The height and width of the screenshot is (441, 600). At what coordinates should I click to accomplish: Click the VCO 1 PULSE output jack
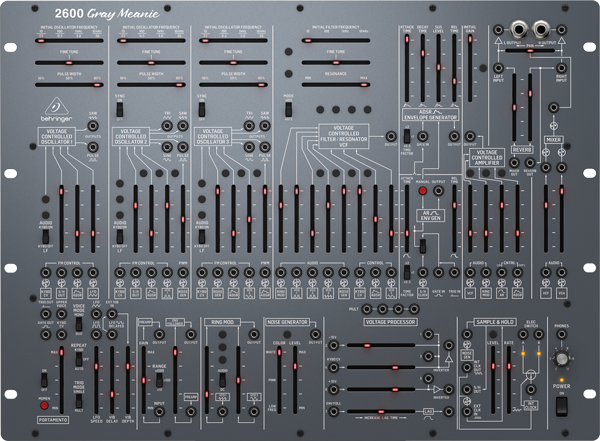click(93, 147)
